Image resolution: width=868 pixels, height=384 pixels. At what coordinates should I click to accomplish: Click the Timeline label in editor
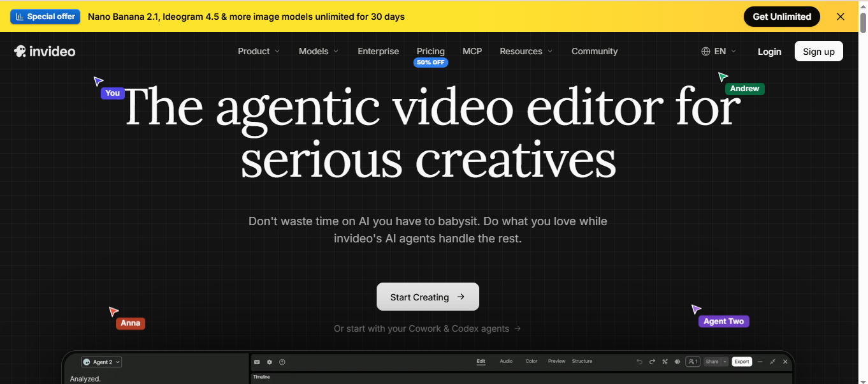coord(261,377)
